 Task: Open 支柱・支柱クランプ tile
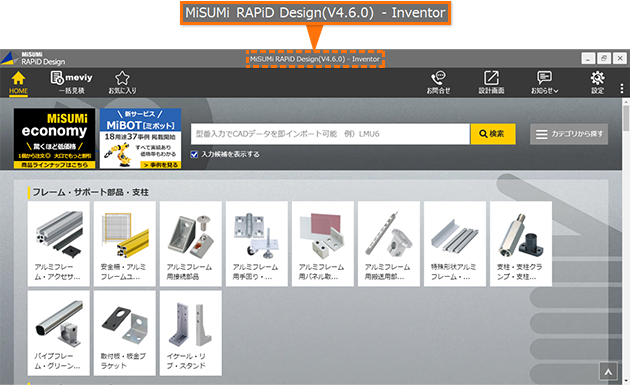tap(521, 244)
